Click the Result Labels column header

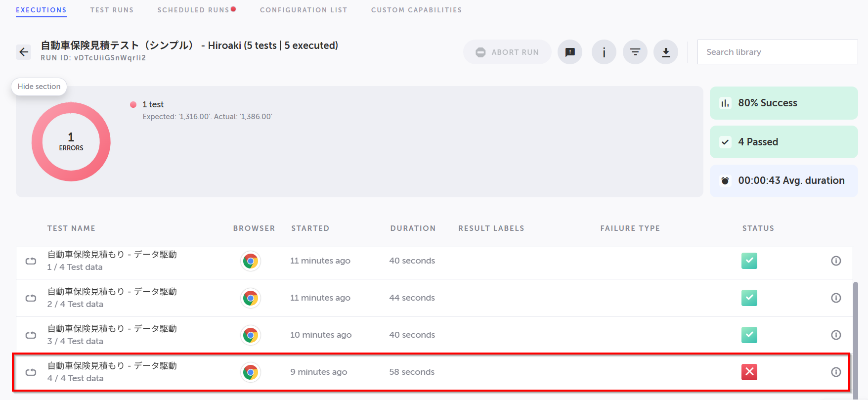click(x=491, y=228)
